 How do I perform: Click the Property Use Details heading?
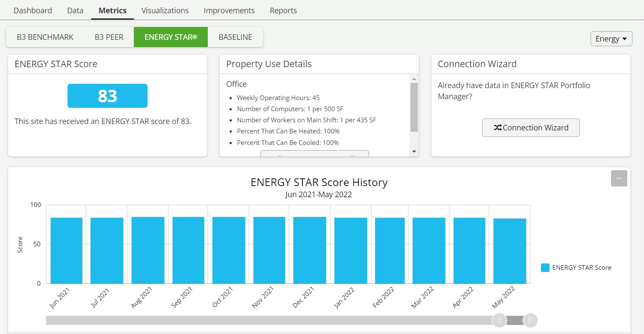point(269,64)
